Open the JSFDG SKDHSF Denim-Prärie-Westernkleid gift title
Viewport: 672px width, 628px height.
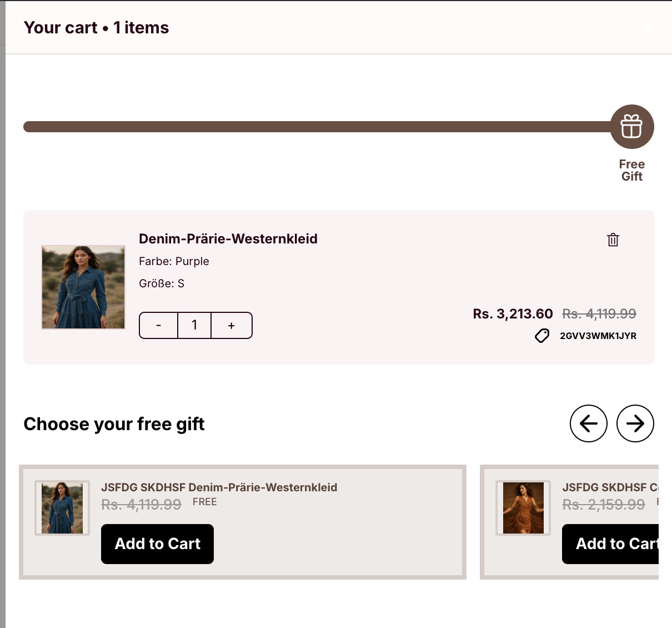pyautogui.click(x=219, y=487)
